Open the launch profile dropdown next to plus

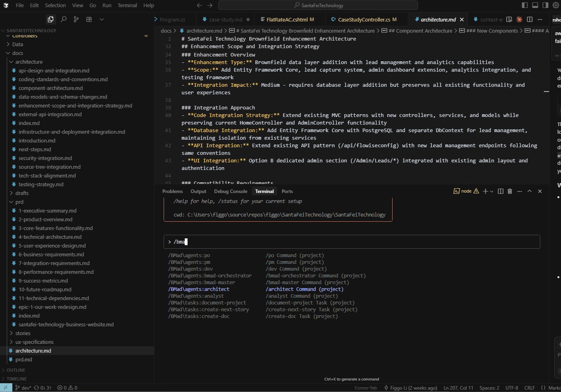pyautogui.click(x=492, y=191)
